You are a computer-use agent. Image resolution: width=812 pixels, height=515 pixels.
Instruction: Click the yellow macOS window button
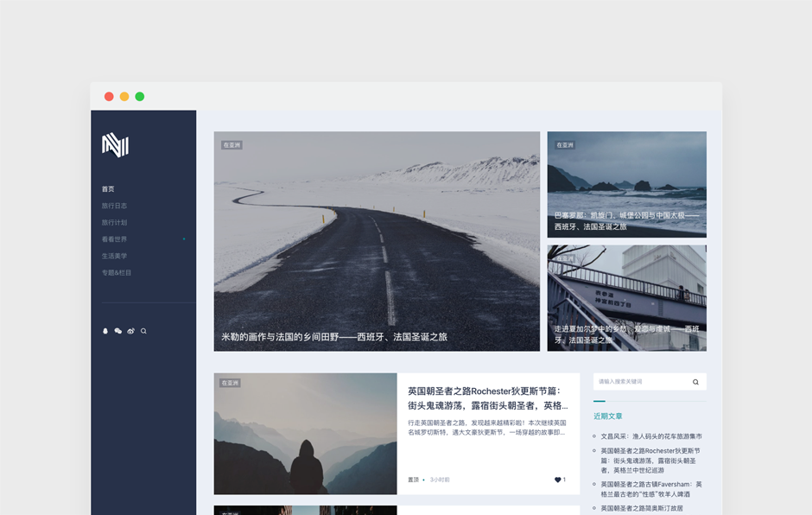pos(124,97)
